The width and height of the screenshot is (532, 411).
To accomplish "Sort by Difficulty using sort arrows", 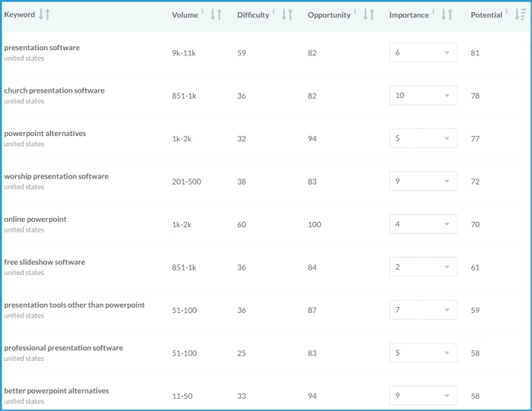I will click(287, 14).
